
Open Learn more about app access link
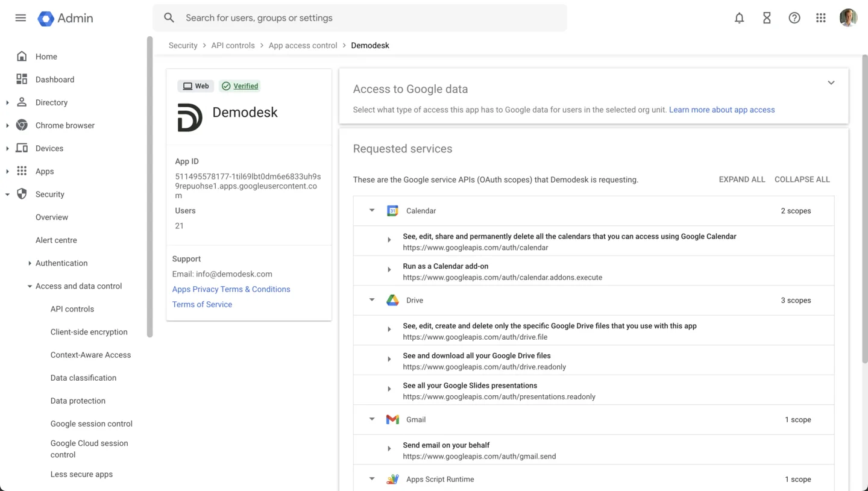[x=722, y=110]
